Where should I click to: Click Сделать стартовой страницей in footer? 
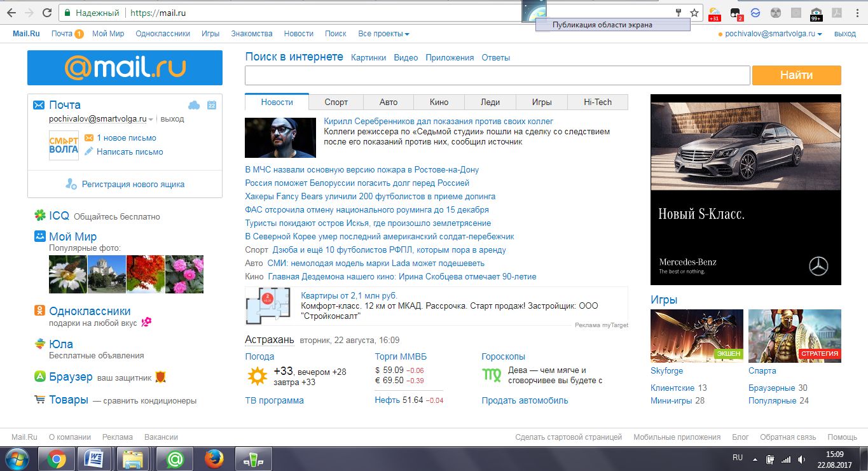click(568, 437)
